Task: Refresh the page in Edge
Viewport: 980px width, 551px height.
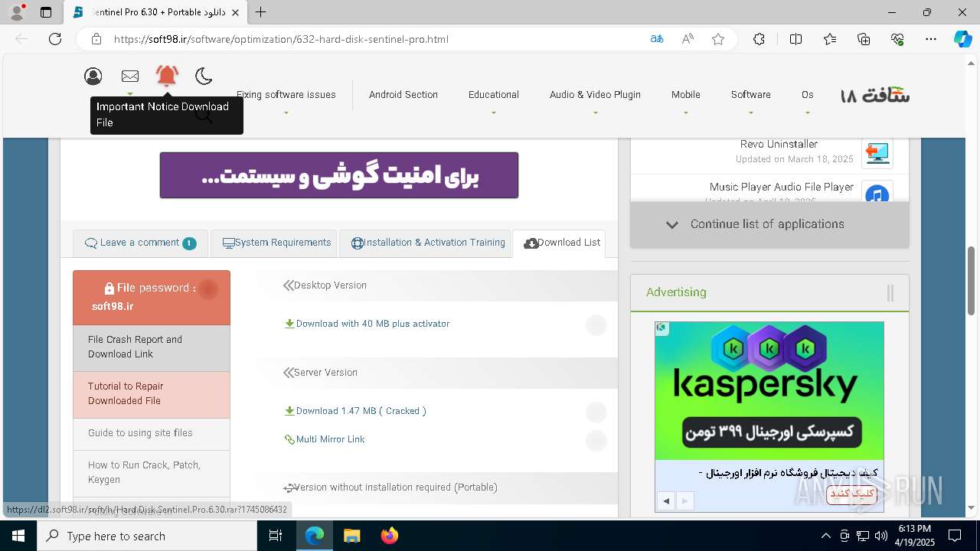Action: (55, 39)
